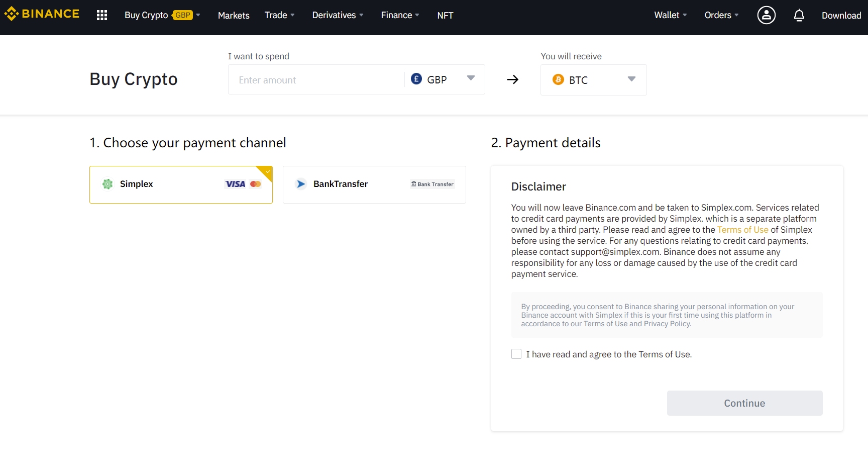
Task: Click the Simplex green logo icon
Action: pos(107,184)
